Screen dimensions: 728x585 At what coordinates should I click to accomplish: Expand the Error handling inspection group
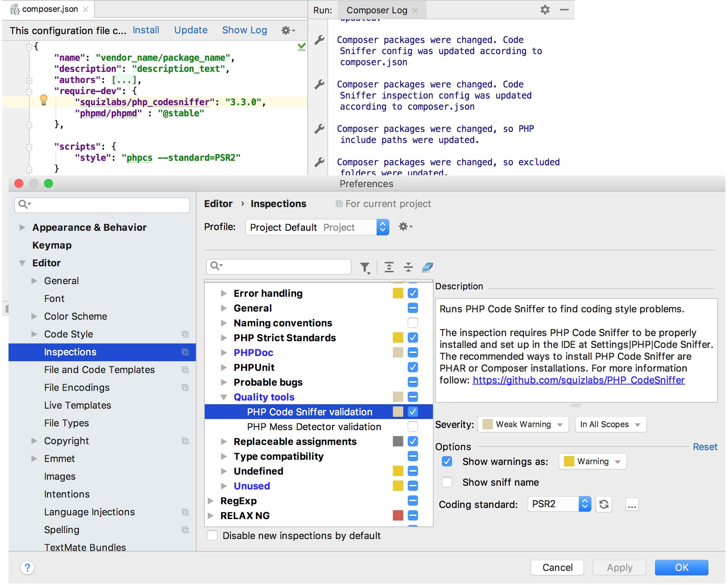click(x=224, y=293)
